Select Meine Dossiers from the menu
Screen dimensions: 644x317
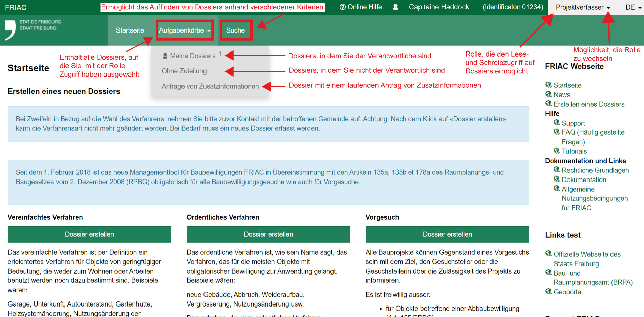pyautogui.click(x=192, y=56)
